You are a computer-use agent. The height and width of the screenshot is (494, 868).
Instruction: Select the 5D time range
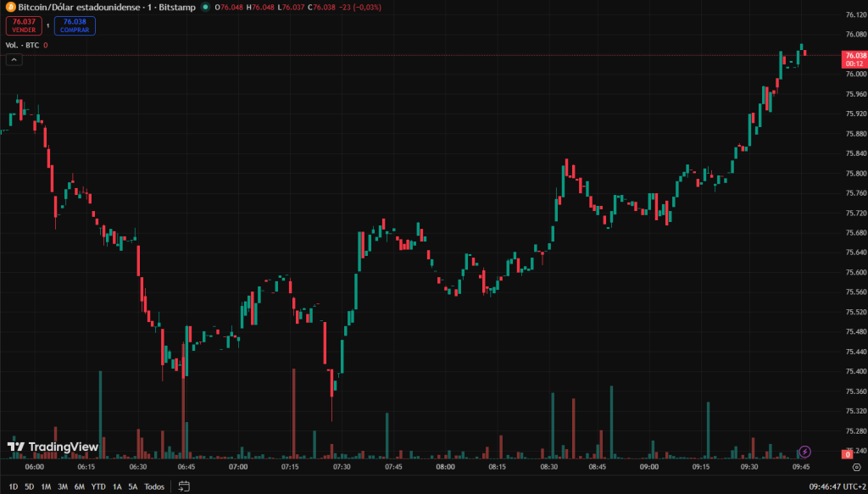coord(30,486)
